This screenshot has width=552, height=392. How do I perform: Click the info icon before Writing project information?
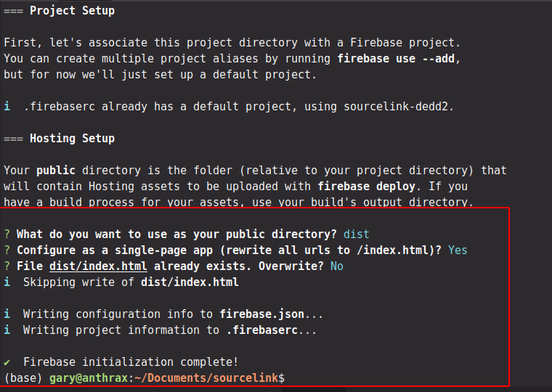click(x=7, y=330)
